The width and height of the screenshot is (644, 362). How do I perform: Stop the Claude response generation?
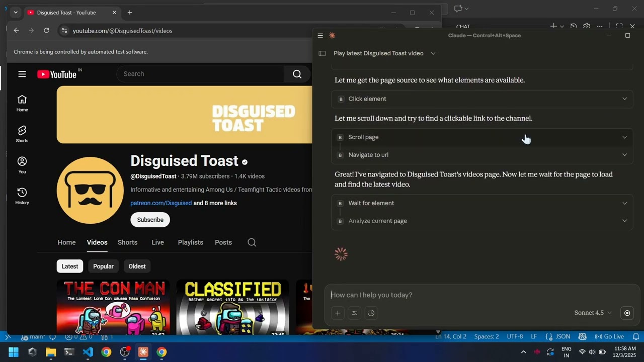[627, 313]
